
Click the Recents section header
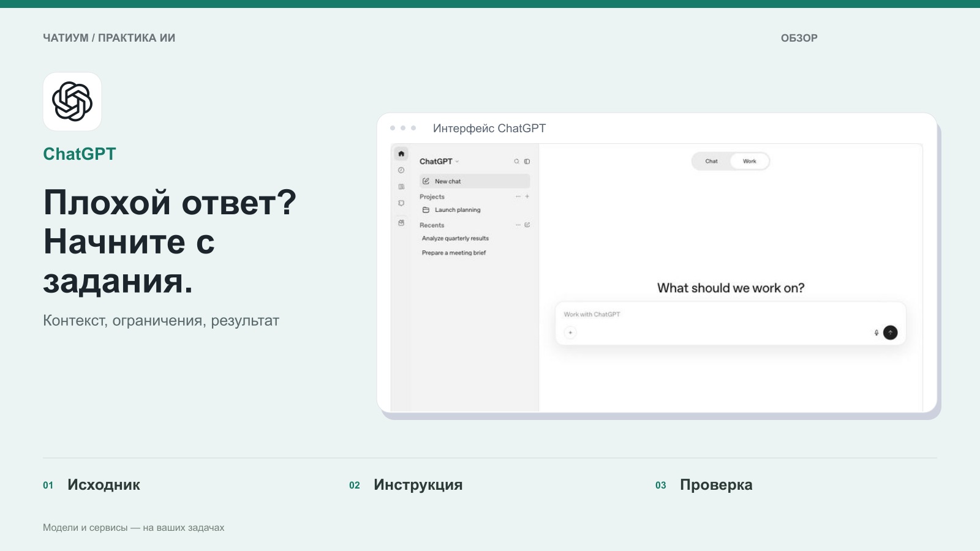pyautogui.click(x=432, y=225)
